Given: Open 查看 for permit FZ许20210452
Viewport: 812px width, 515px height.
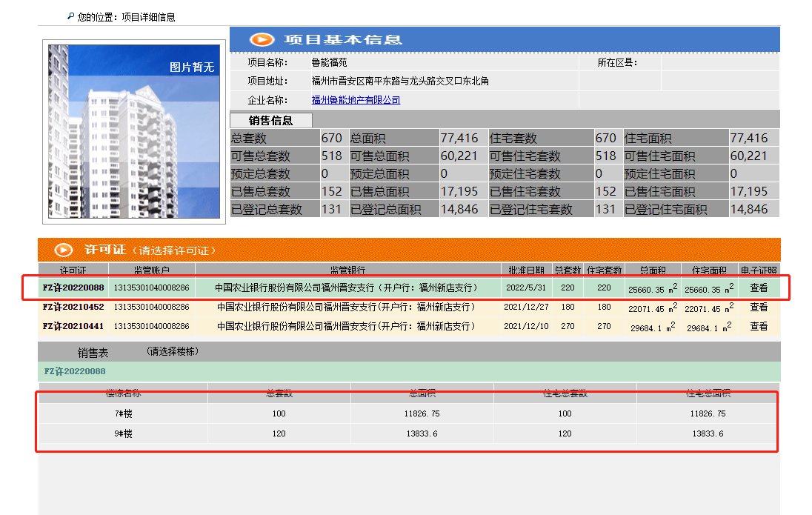Looking at the screenshot, I should click(759, 307).
